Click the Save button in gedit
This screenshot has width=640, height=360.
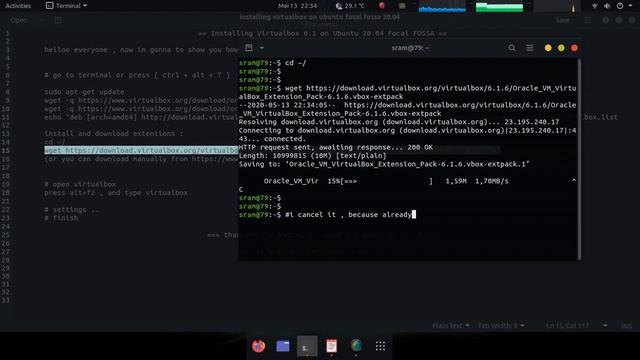pyautogui.click(x=562, y=20)
